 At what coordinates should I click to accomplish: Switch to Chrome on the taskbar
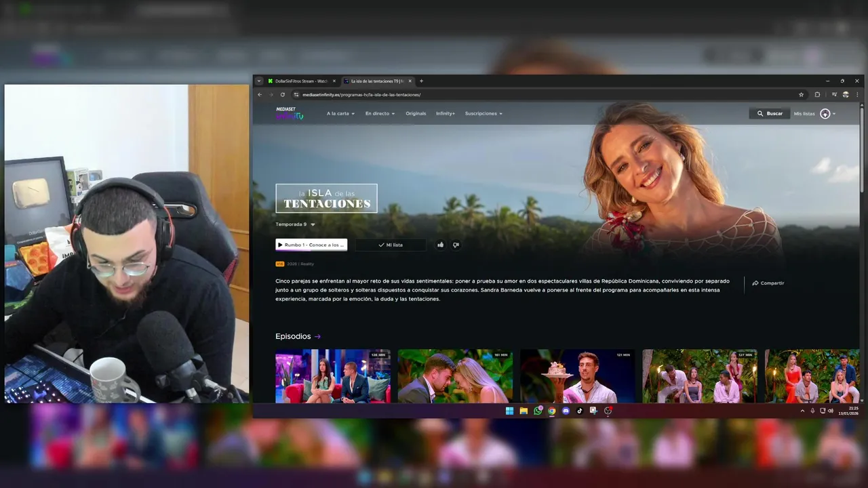(x=552, y=411)
